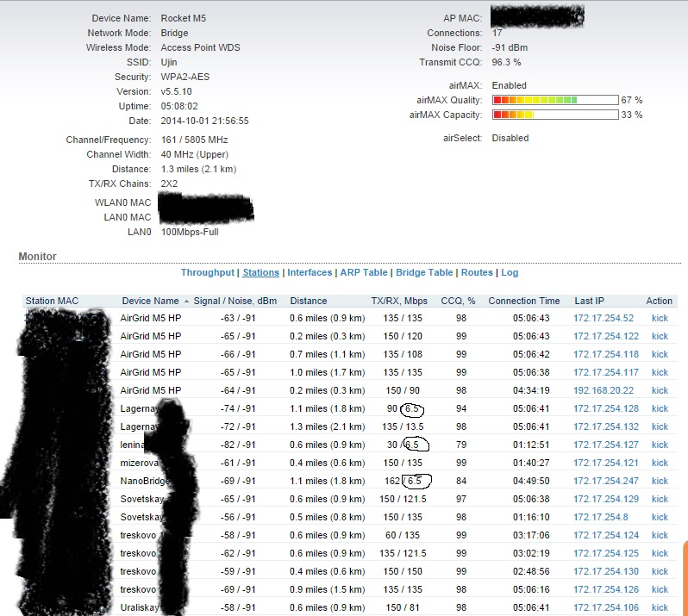
Task: Kick the treskovo station at 172.17.254.125
Action: click(660, 553)
